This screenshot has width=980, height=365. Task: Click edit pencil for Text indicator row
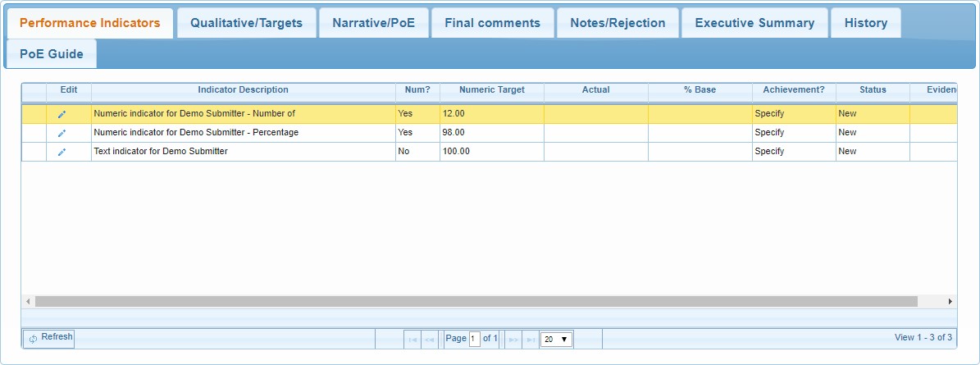tap(62, 152)
